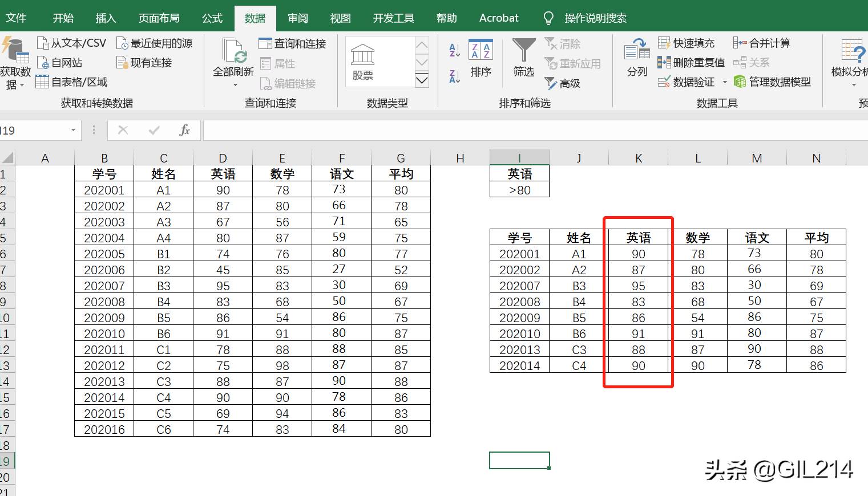868x496 pixels.
Task: Click Relationships (关系) icon
Action: (740, 62)
